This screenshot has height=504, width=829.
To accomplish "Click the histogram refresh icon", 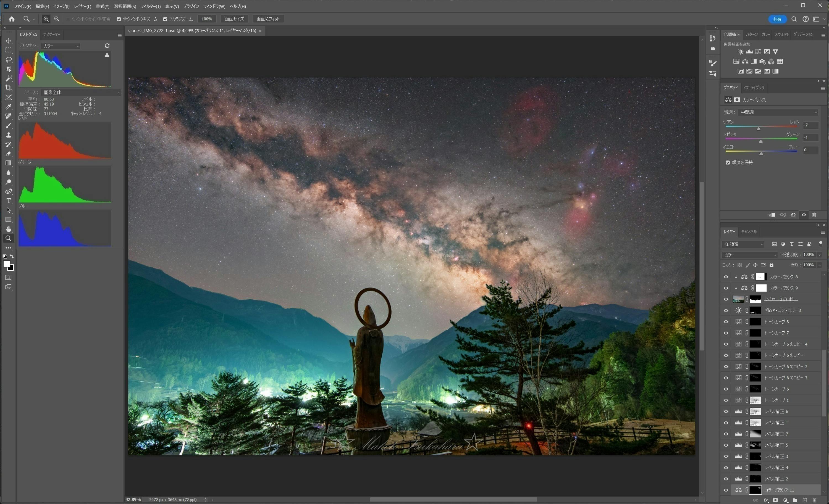I will point(107,45).
